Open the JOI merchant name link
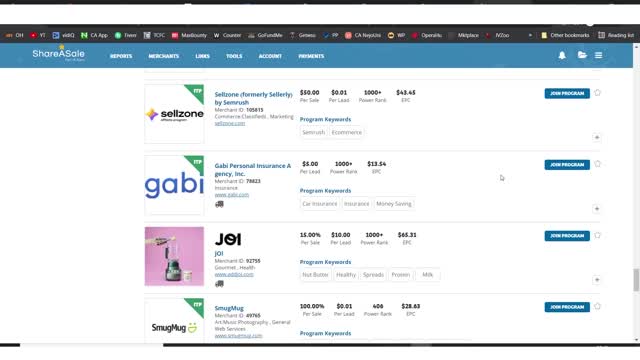640x360 pixels. coord(219,253)
